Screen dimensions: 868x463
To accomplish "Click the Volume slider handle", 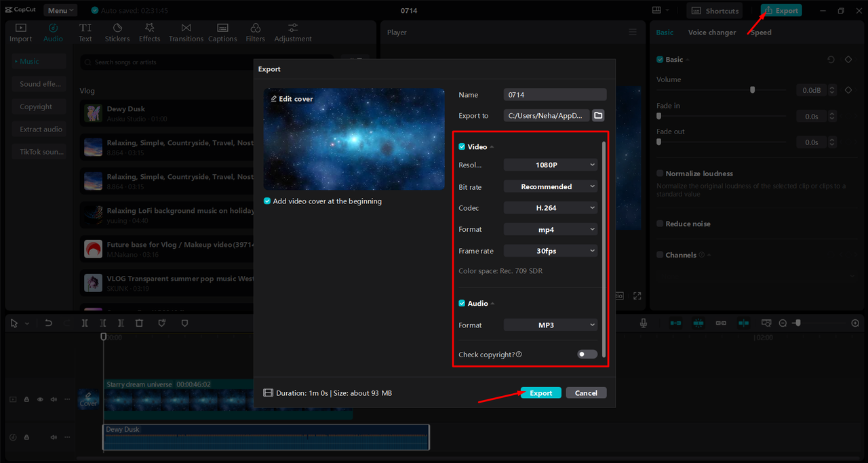I will 752,89.
